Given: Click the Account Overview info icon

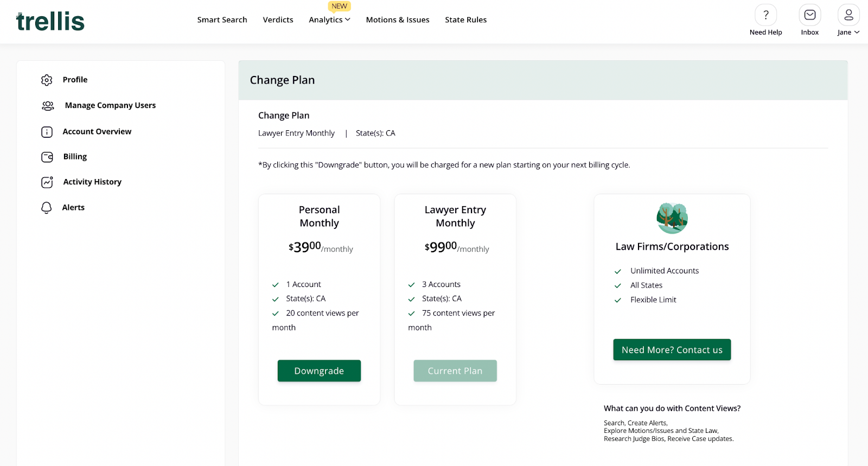Looking at the screenshot, I should 47,132.
